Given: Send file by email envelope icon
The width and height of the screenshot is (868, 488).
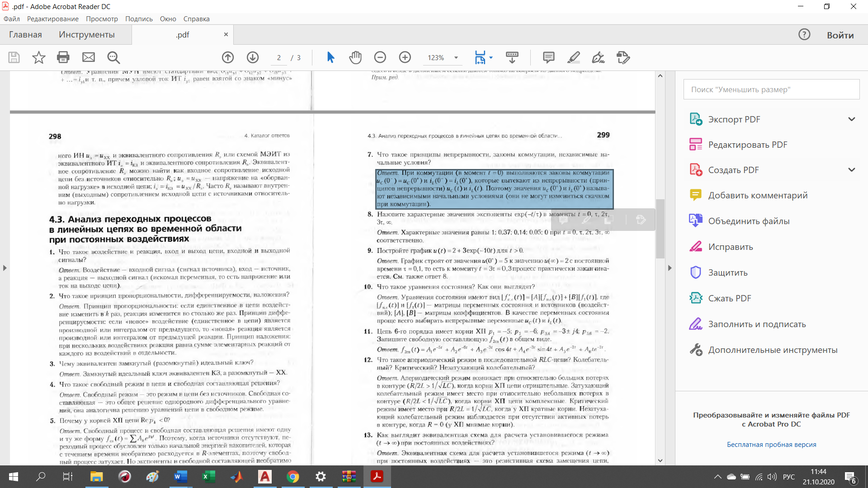Looking at the screenshot, I should click(89, 57).
